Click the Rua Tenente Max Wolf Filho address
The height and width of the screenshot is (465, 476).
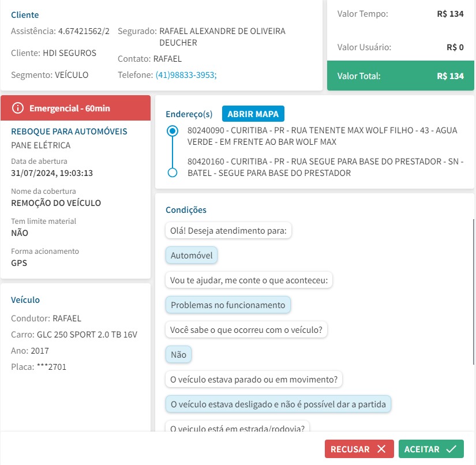[323, 136]
